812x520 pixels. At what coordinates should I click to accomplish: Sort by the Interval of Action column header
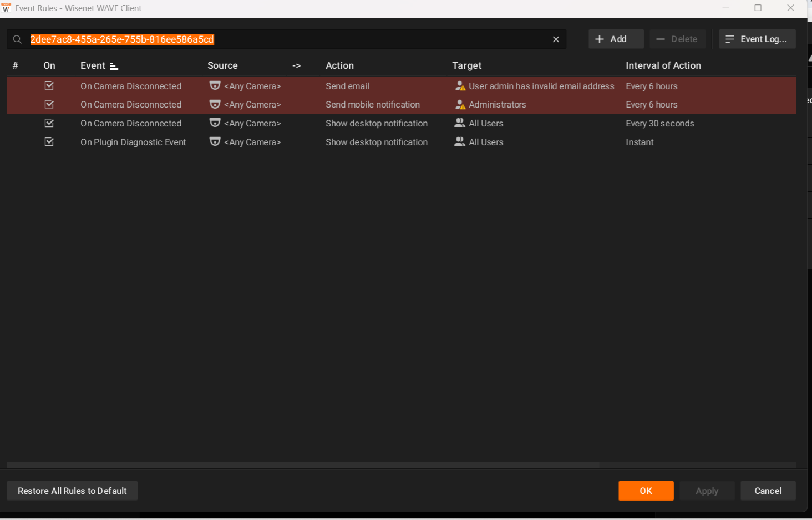663,65
